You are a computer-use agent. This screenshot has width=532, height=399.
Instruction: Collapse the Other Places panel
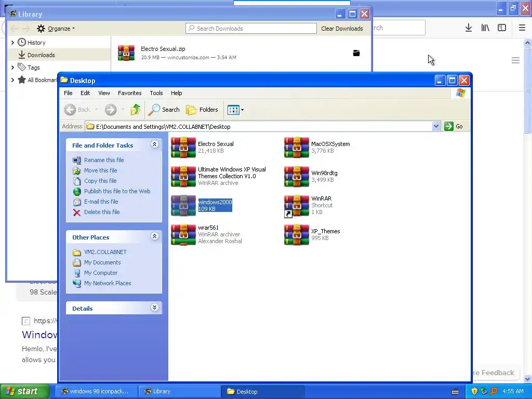(x=154, y=236)
